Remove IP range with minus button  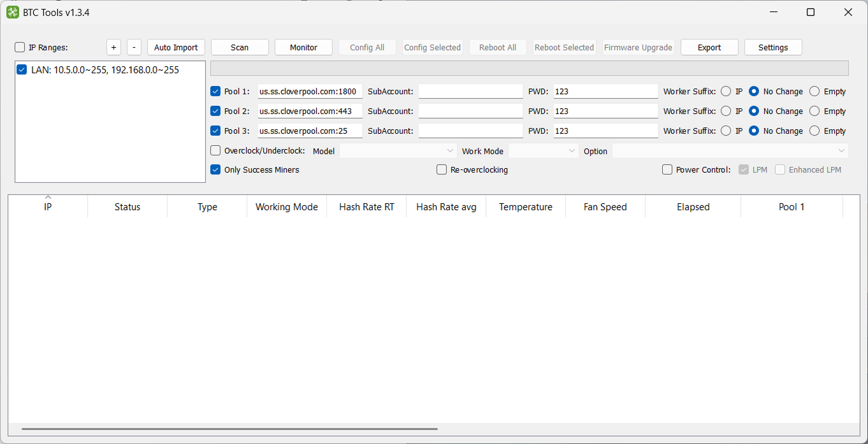coord(134,47)
